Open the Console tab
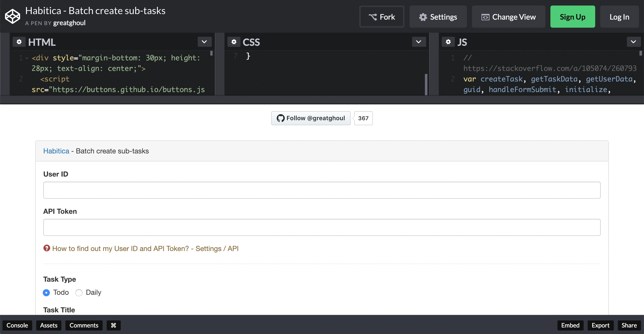The width and height of the screenshot is (644, 334). (x=17, y=325)
